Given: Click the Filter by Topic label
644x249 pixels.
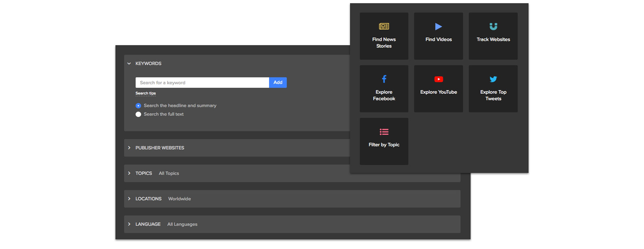Looking at the screenshot, I should pyautogui.click(x=384, y=145).
